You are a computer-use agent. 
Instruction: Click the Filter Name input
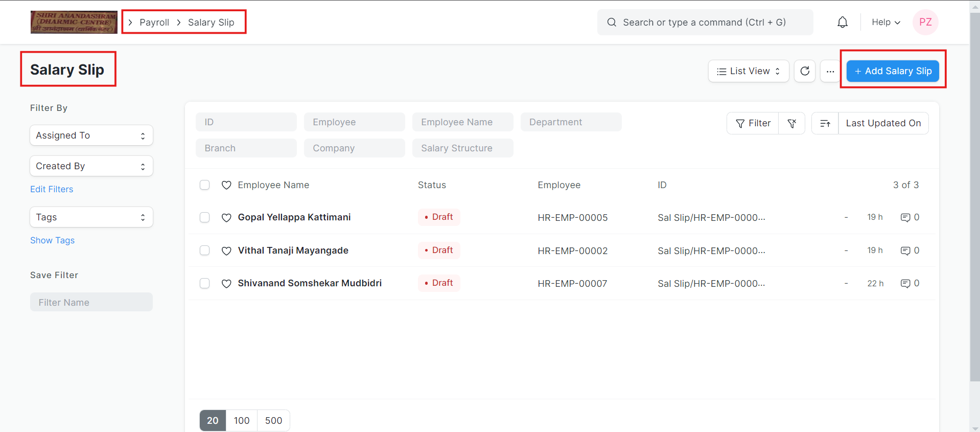[91, 302]
